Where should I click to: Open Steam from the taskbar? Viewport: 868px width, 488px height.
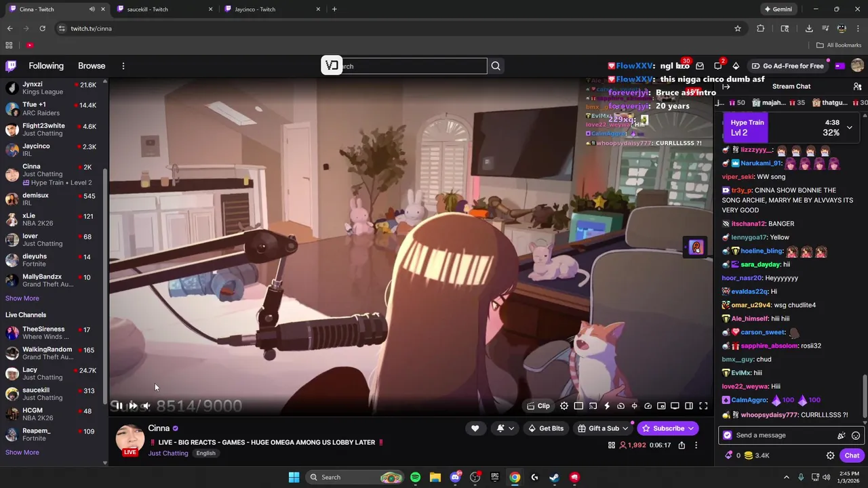[x=554, y=477]
